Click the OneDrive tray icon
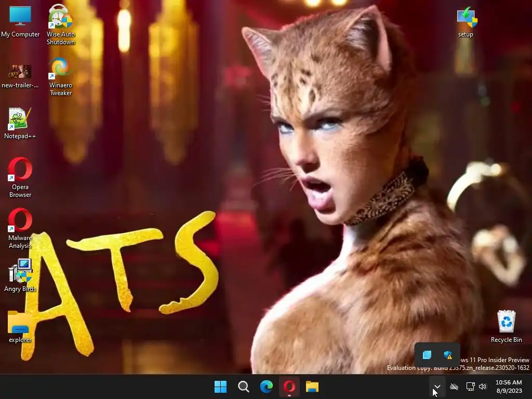532x399 pixels. [454, 387]
